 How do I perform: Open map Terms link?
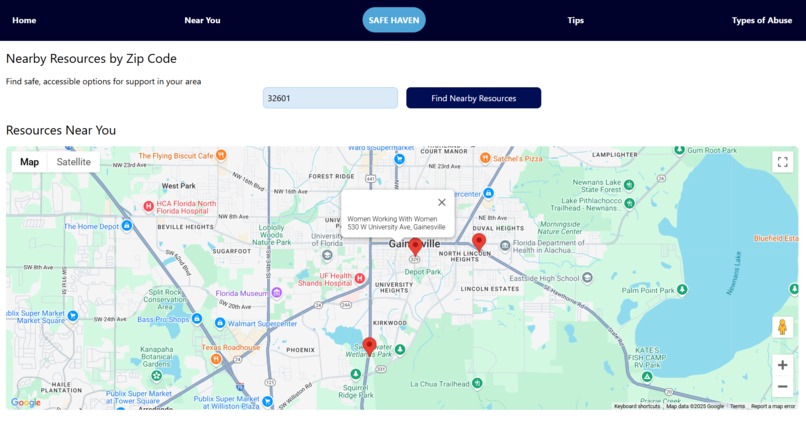click(737, 406)
